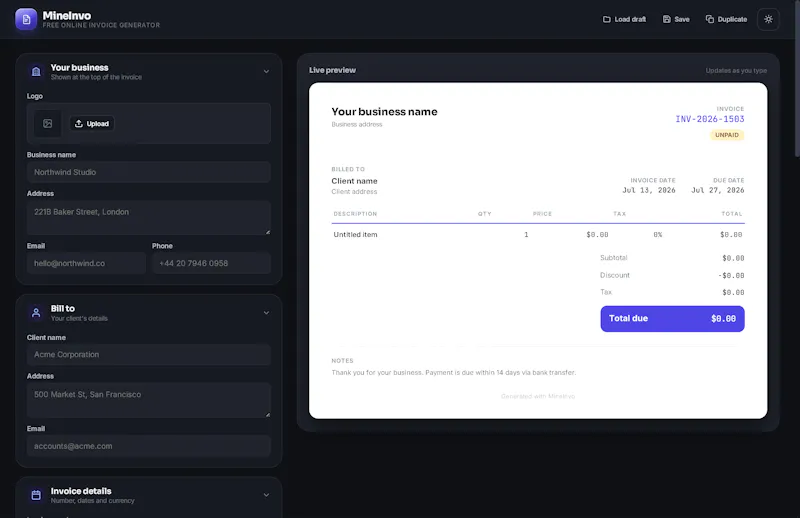Click the Duplicate button

tap(726, 19)
